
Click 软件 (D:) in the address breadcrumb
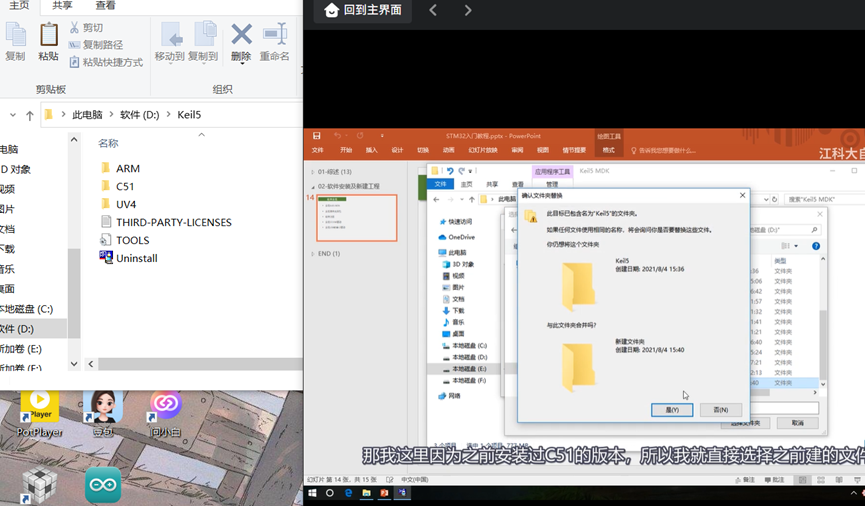(140, 115)
